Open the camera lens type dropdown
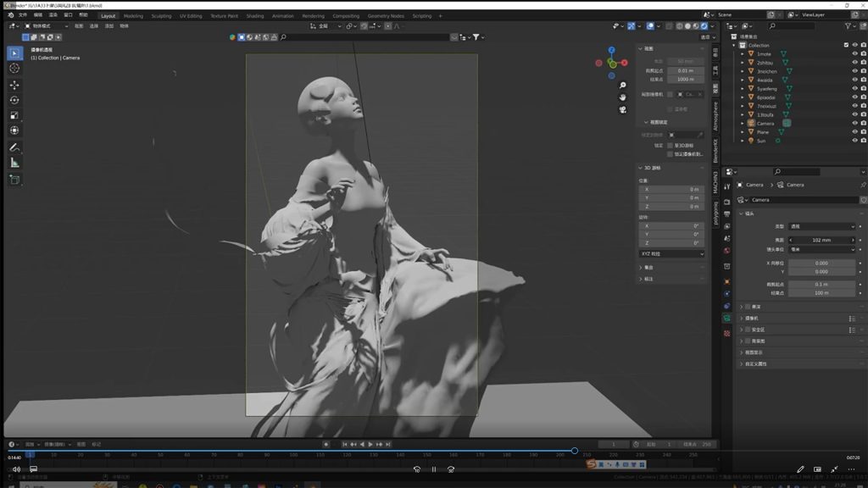This screenshot has height=488, width=868. pos(821,227)
